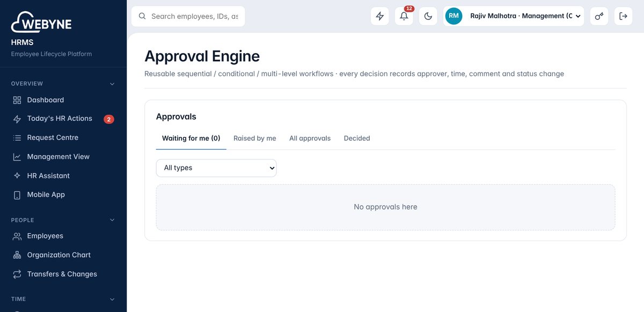Switch to Decided tab
The height and width of the screenshot is (312, 644).
pos(357,139)
